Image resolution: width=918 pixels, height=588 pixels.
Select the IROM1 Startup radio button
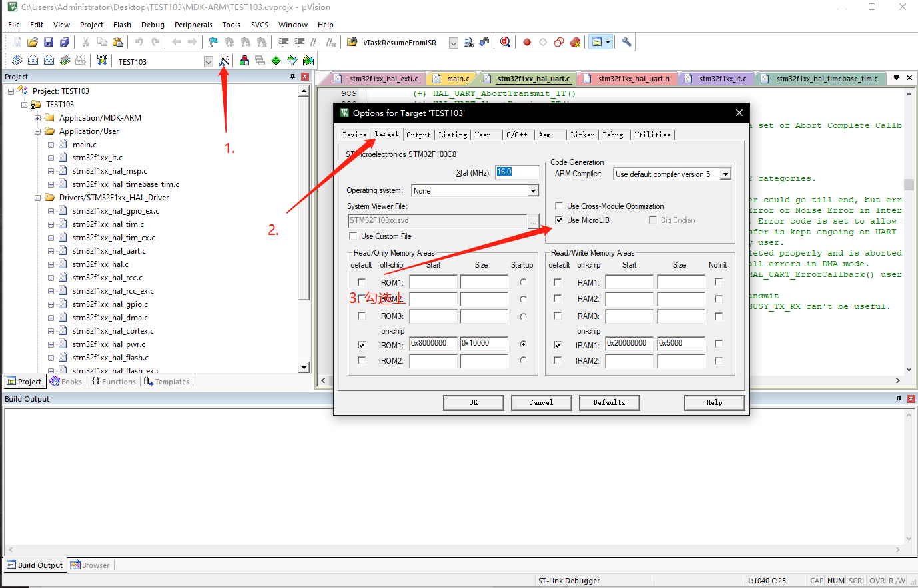[x=523, y=344]
